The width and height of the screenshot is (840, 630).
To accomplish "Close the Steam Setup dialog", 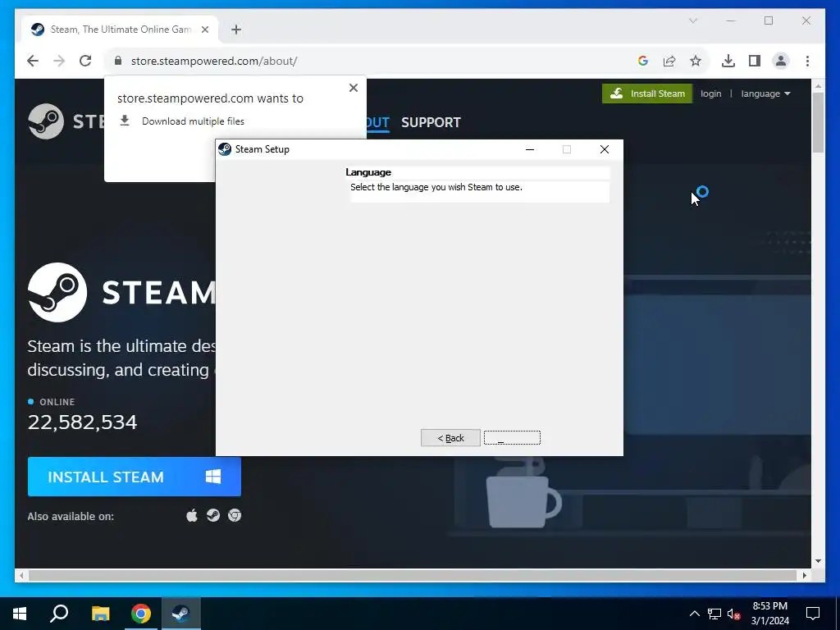I will (605, 149).
